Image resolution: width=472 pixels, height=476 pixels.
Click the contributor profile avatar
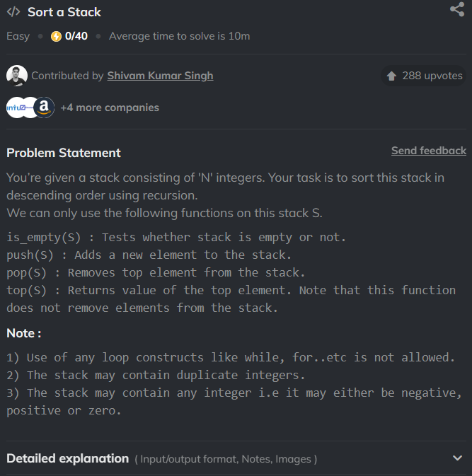(17, 76)
